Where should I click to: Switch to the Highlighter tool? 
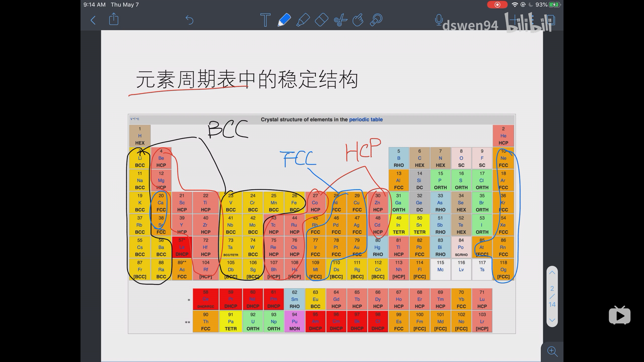[304, 20]
